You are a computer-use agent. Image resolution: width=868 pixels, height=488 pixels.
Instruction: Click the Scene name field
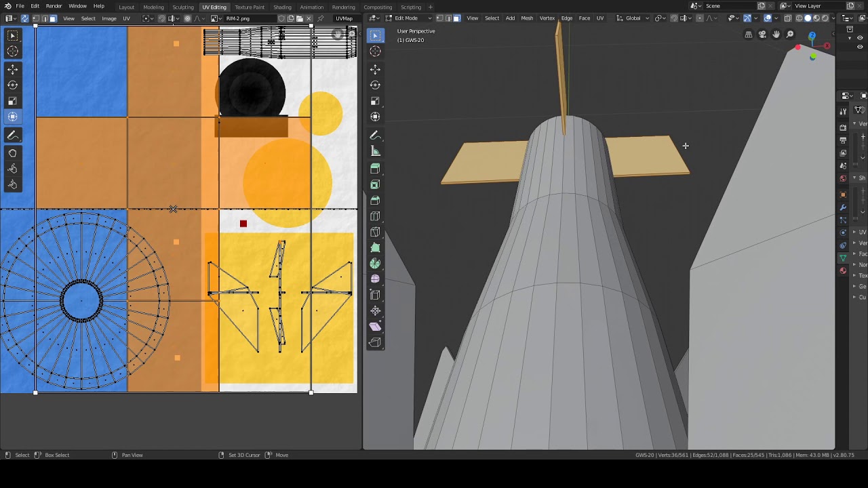(x=730, y=6)
